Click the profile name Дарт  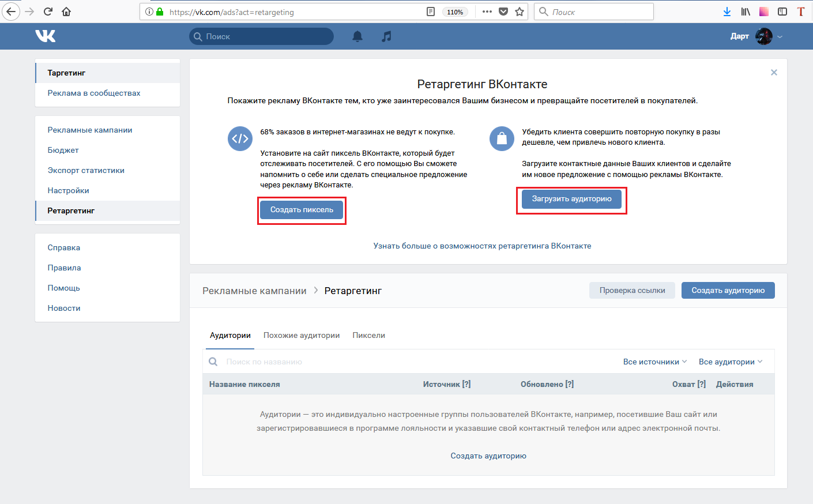(740, 36)
